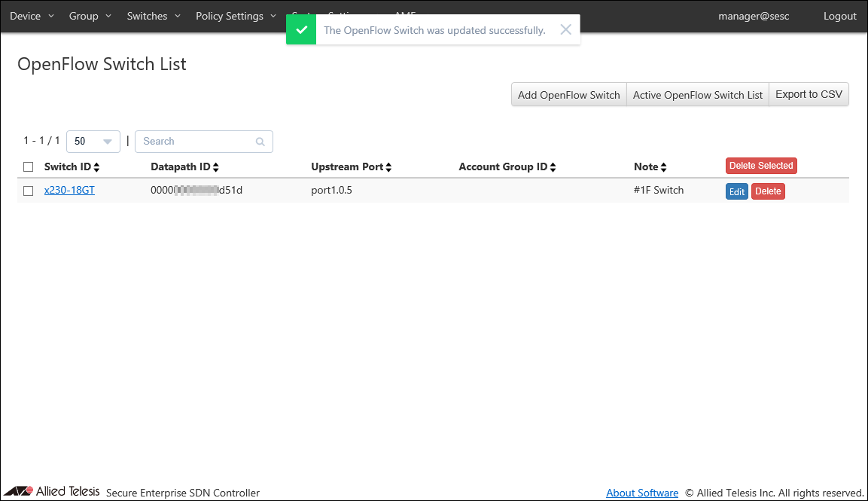Delete the x230-18GT switch row
The width and height of the screenshot is (868, 501).
point(768,191)
